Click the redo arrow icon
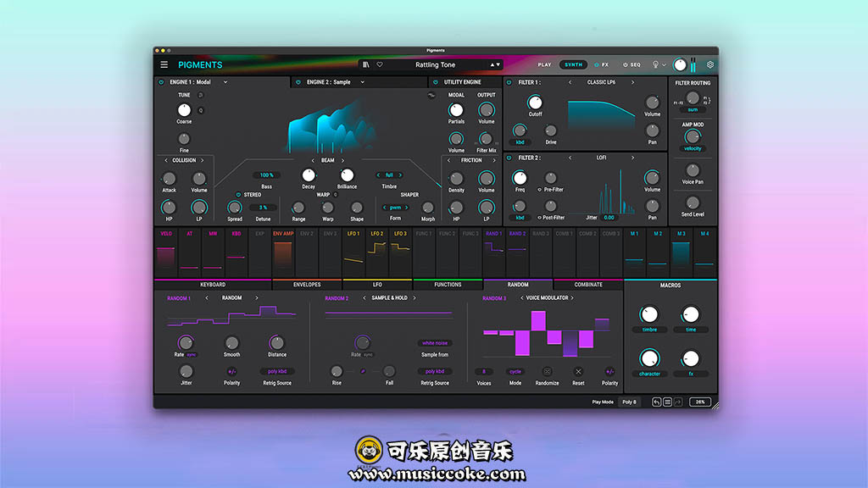 (678, 402)
